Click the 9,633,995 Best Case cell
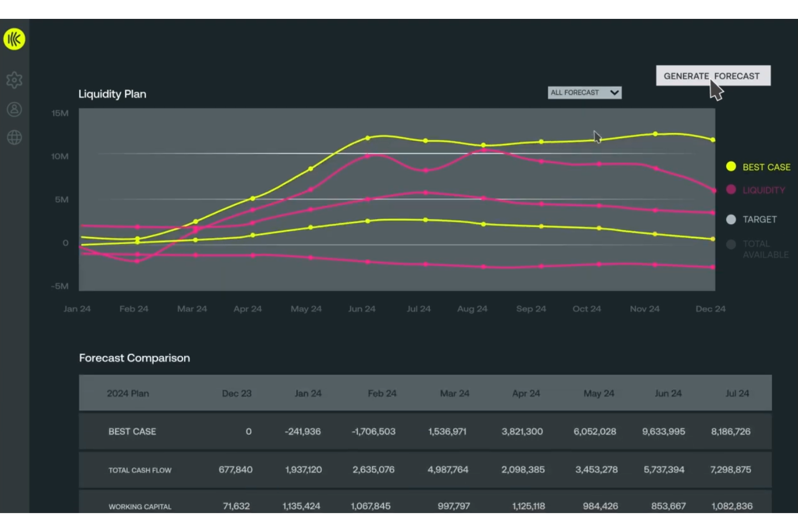 664,432
